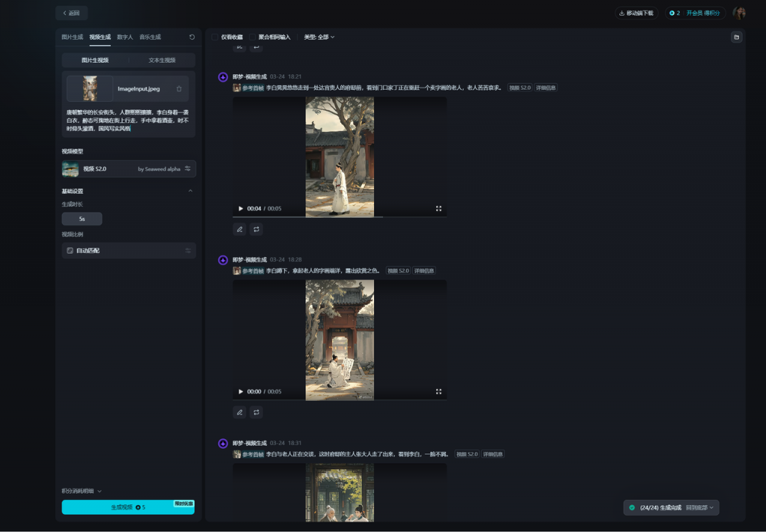Click the aspect ratio sliders icon
This screenshot has height=532, width=766.
tap(188, 251)
